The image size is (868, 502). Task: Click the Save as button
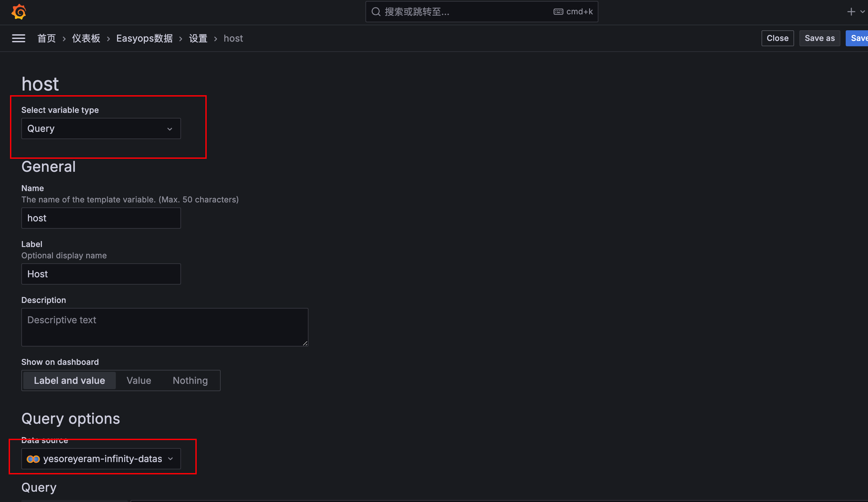point(819,38)
